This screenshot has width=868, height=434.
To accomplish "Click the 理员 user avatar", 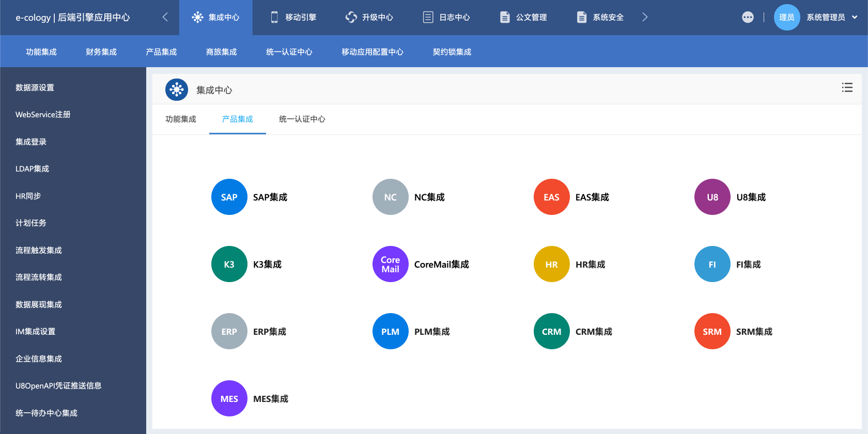I will coord(787,17).
